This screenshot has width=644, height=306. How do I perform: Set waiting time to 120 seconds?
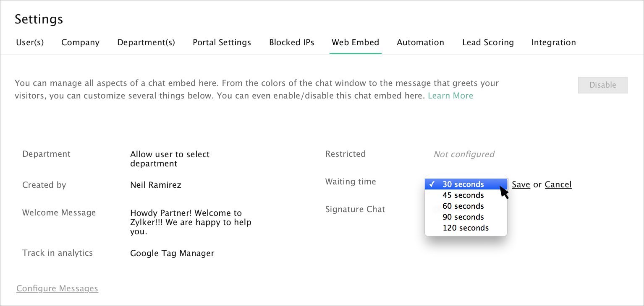[x=465, y=228]
